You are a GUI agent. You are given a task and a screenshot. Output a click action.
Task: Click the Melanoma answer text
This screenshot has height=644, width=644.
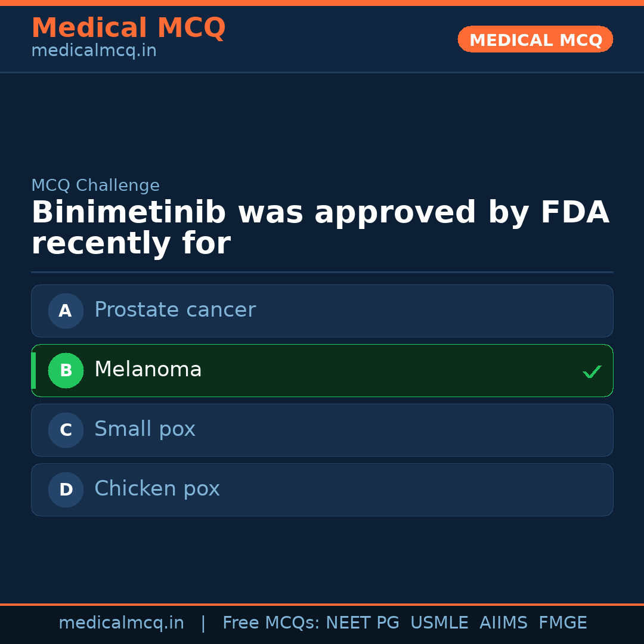[x=148, y=370]
